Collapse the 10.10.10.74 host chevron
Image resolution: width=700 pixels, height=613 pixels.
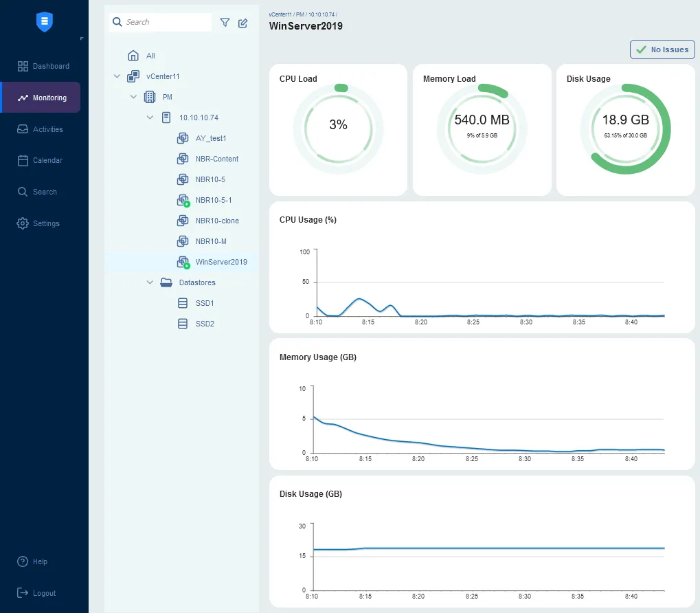point(150,118)
